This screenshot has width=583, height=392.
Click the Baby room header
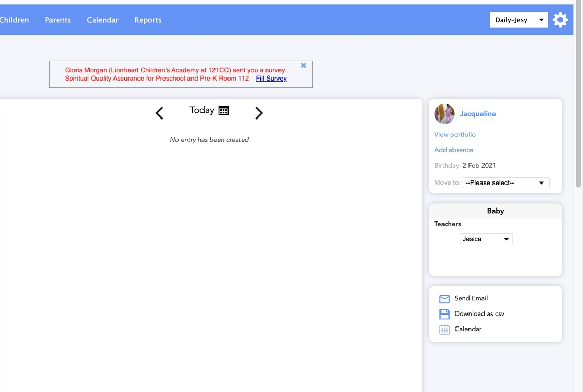pos(495,211)
